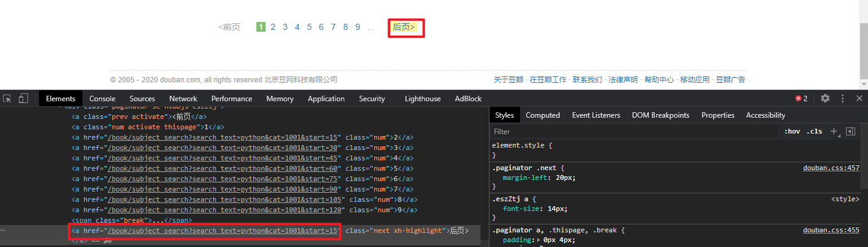Toggle the computed styles sidebar icon

point(851,131)
